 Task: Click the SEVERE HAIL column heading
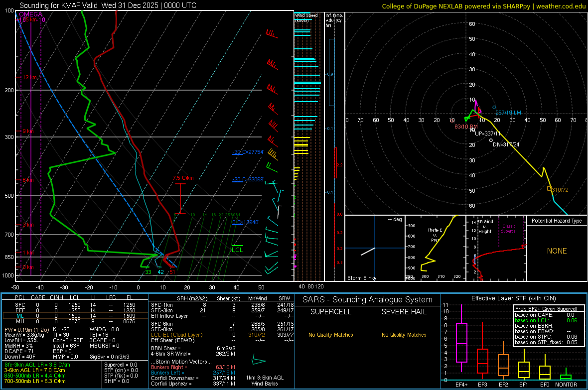point(404,312)
